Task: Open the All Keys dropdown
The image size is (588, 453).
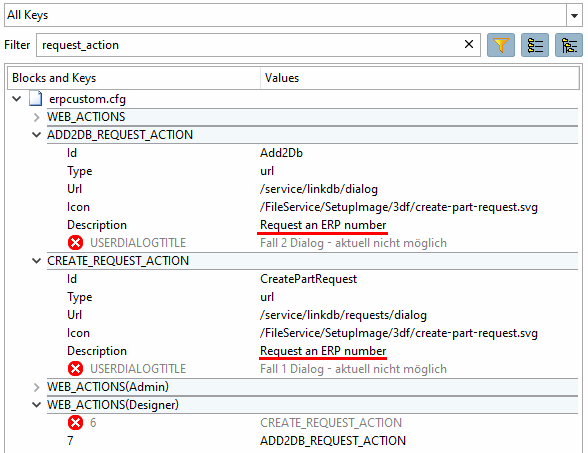Action: click(574, 15)
